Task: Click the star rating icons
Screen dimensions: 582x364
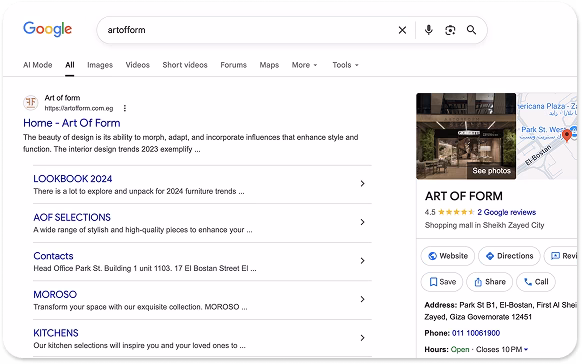Action: click(456, 212)
